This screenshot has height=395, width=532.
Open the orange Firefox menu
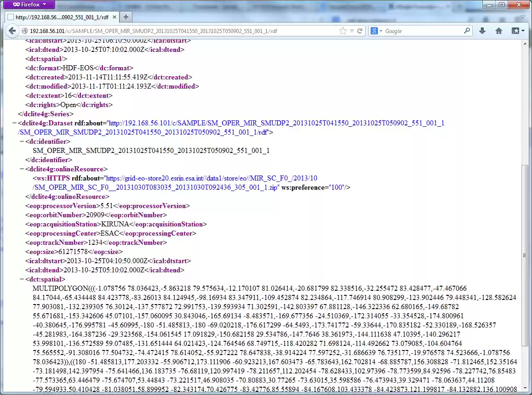pyautogui.click(x=29, y=4)
